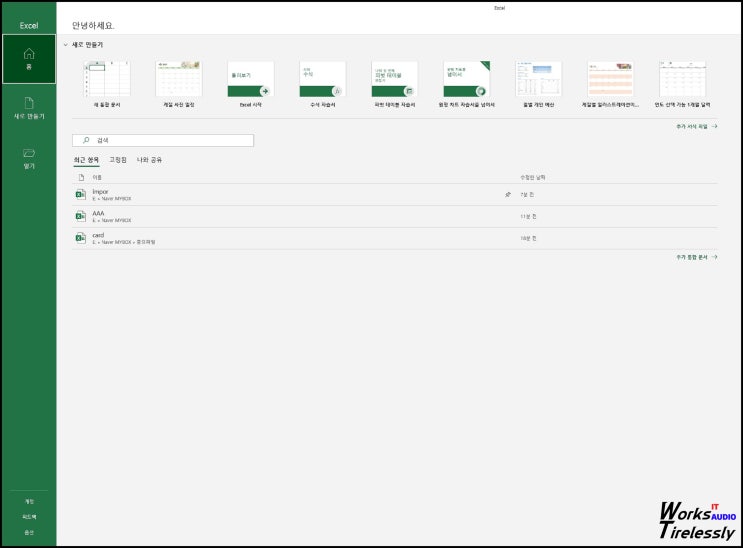Sort by the modified date (수정한 날짜) header
Viewport: 743px width, 548px height.
[x=533, y=177]
